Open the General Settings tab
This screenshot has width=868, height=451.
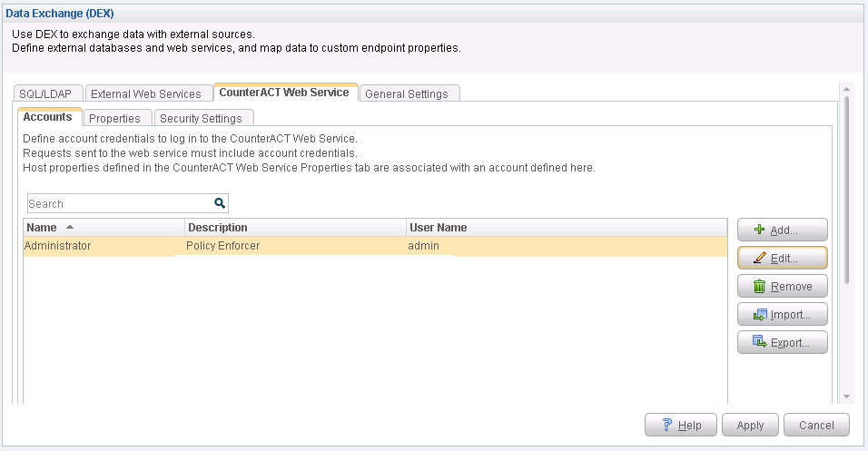409,93
